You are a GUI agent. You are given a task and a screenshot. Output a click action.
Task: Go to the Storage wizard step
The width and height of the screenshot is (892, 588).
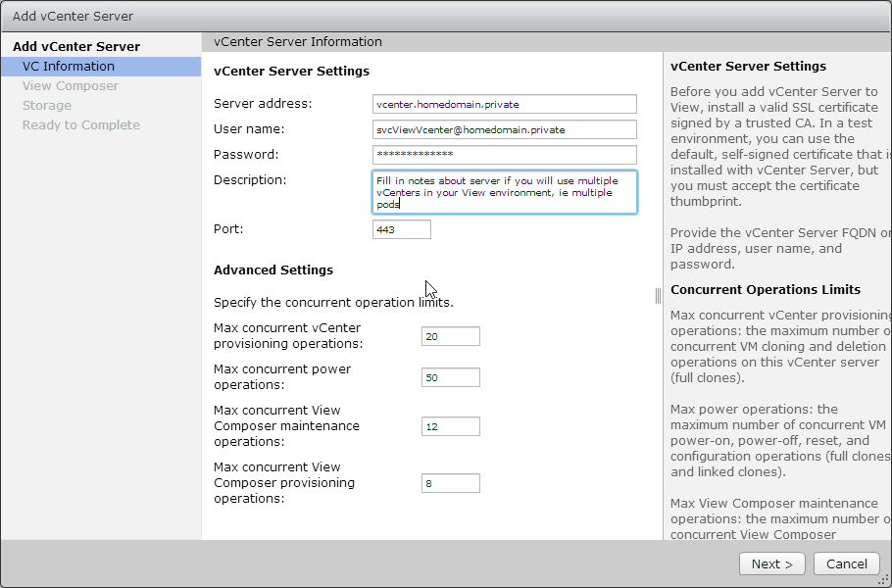47,106
